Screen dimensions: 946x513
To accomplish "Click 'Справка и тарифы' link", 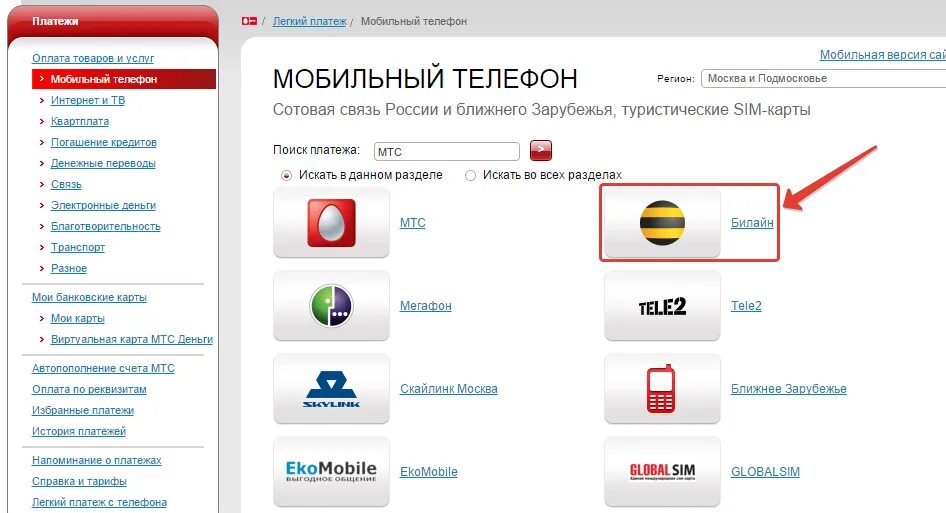I will pos(79,482).
